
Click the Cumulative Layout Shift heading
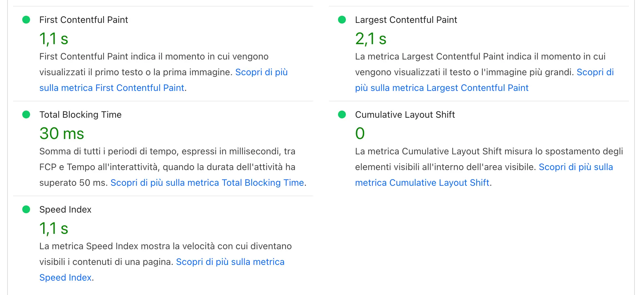click(x=405, y=114)
